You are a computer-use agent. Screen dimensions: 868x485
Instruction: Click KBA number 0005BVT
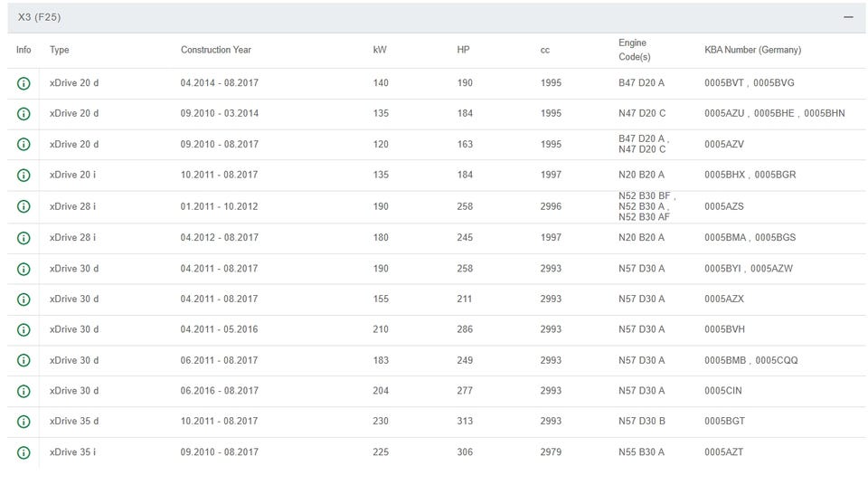coord(724,83)
